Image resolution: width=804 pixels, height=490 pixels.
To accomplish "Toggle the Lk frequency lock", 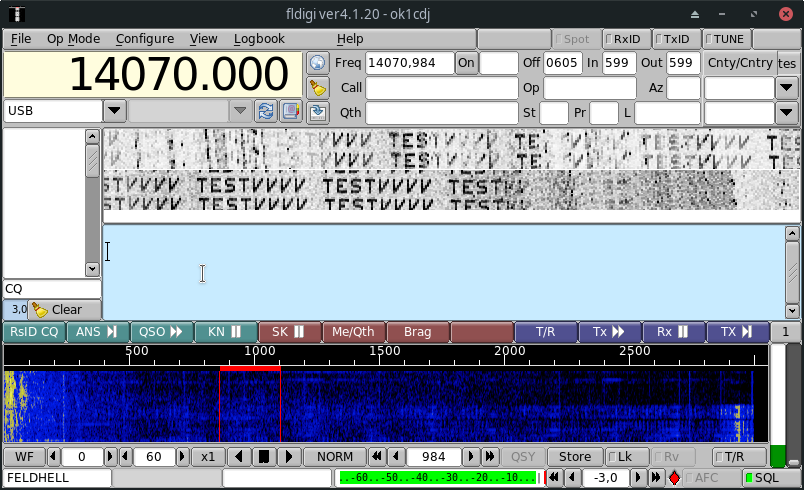I will (627, 457).
